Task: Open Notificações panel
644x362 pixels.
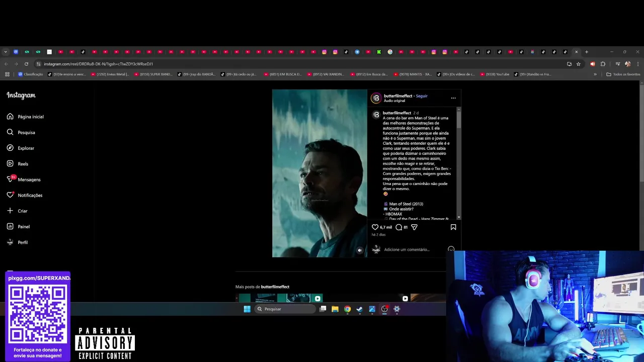Action: click(x=25, y=195)
